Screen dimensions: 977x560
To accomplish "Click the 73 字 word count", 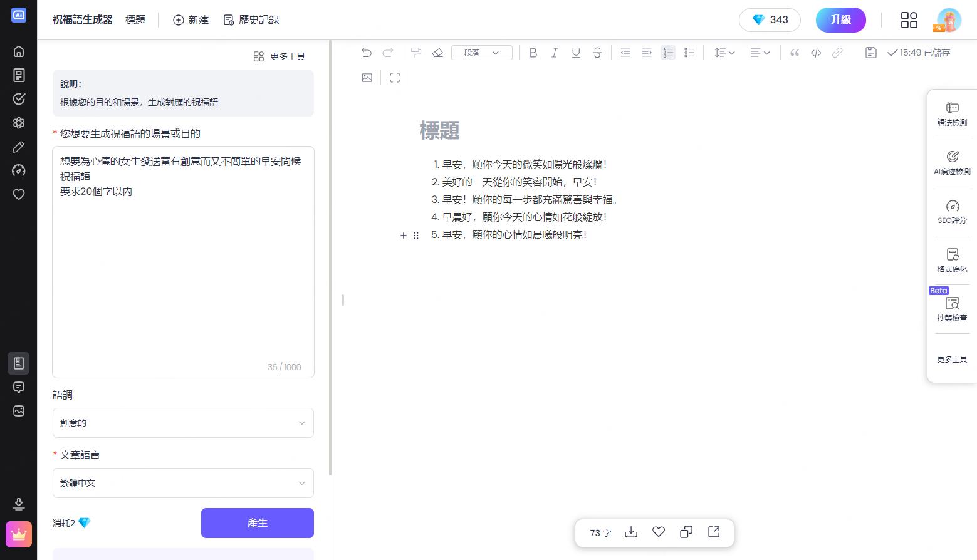I will click(600, 532).
